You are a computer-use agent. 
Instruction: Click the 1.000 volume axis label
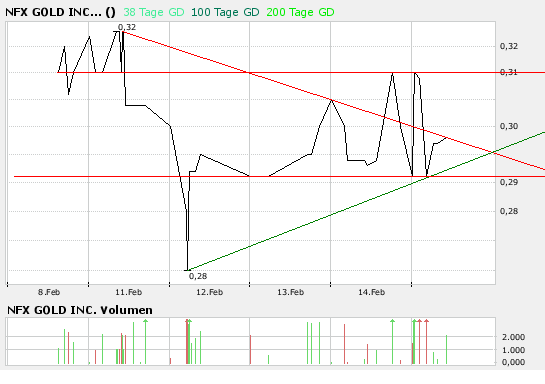[x=513, y=350]
